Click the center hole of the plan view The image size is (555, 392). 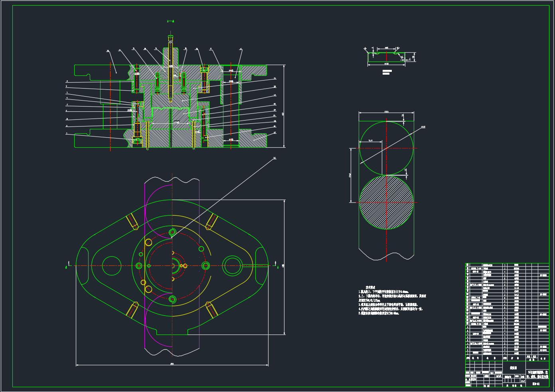[x=173, y=265]
